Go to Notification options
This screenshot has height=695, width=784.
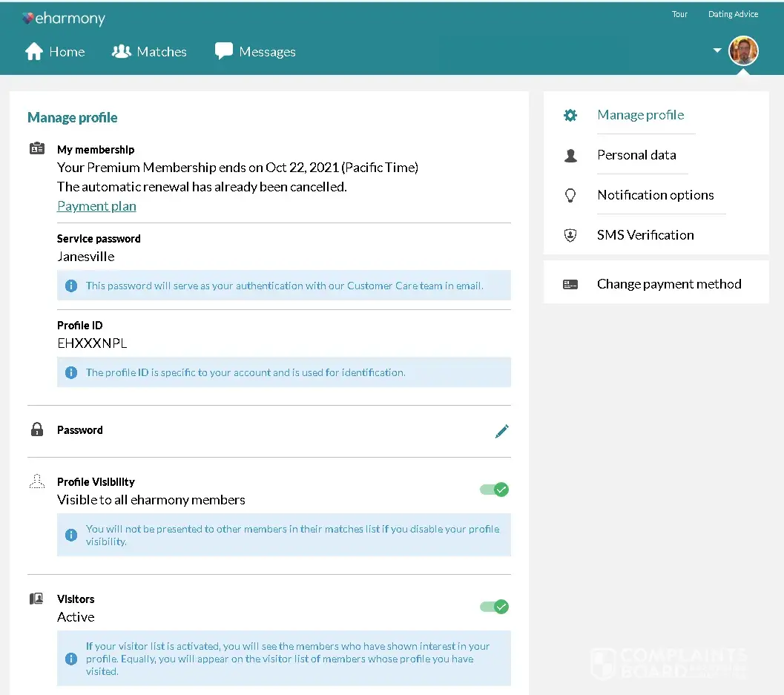655,195
